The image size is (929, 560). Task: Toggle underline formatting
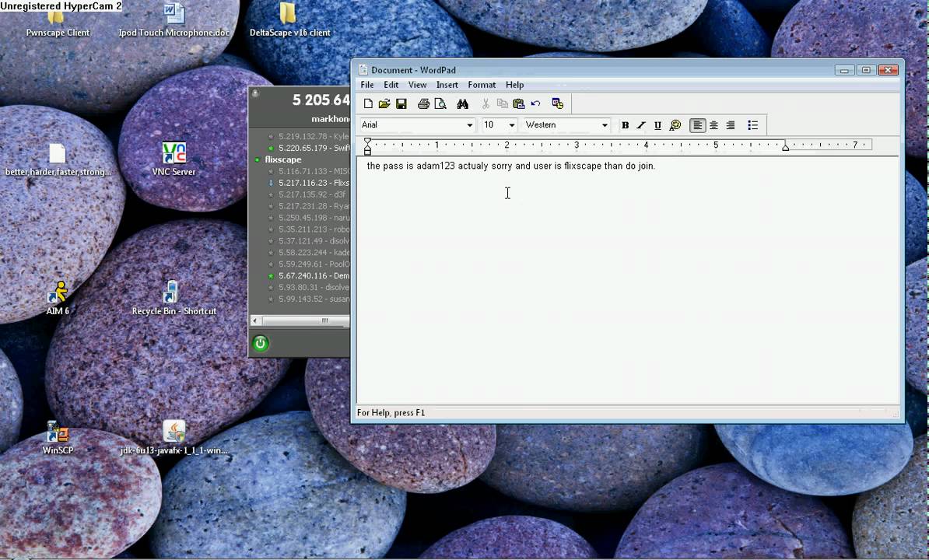pyautogui.click(x=657, y=125)
